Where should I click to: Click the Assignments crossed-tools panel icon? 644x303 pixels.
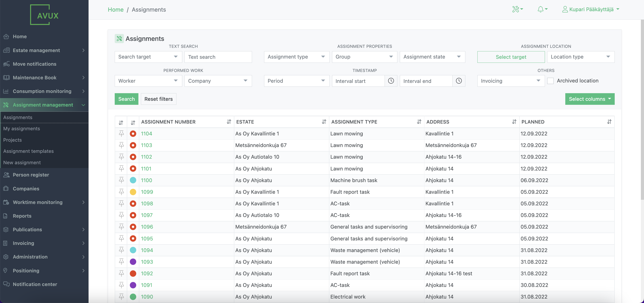pos(119,38)
